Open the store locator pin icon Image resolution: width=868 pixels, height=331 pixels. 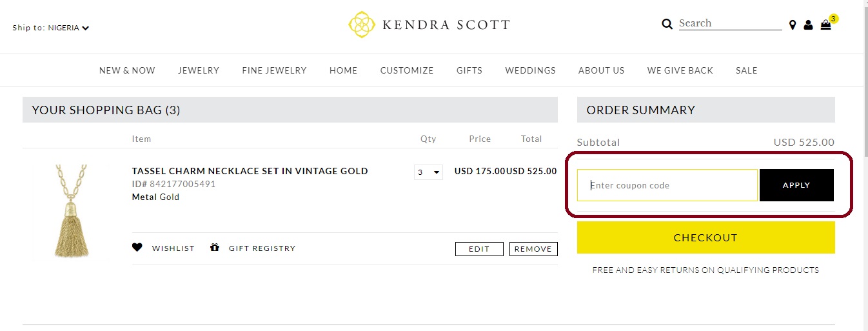(793, 25)
